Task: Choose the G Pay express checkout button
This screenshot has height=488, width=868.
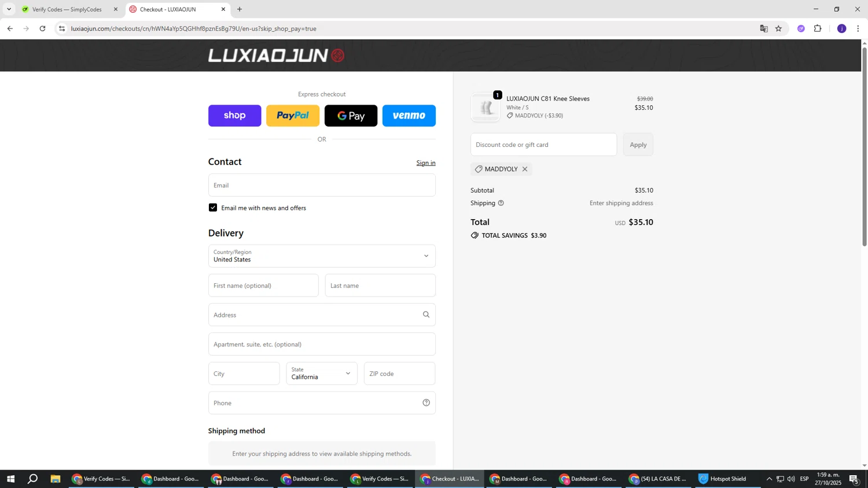Action: (x=351, y=116)
